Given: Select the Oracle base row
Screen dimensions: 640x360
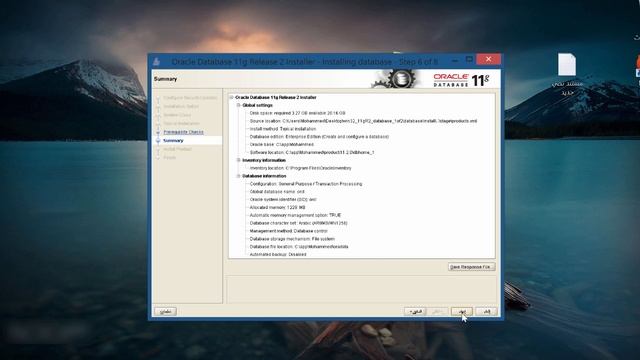Looking at the screenshot, I should click(282, 144).
